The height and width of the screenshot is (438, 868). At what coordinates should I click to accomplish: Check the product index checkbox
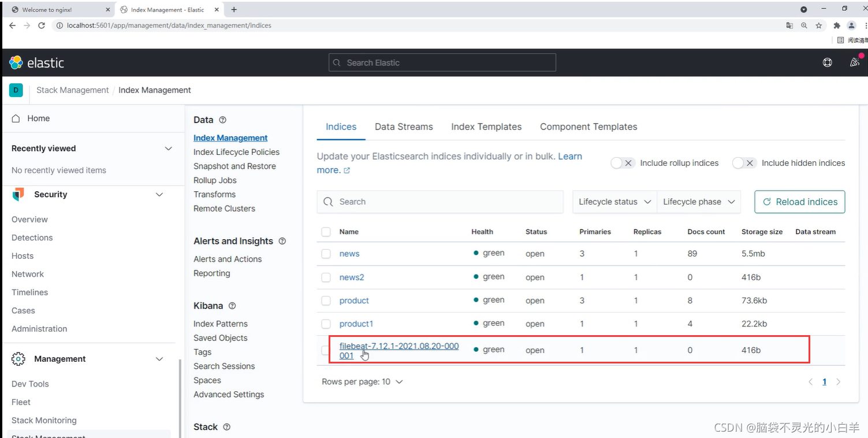[x=326, y=300]
